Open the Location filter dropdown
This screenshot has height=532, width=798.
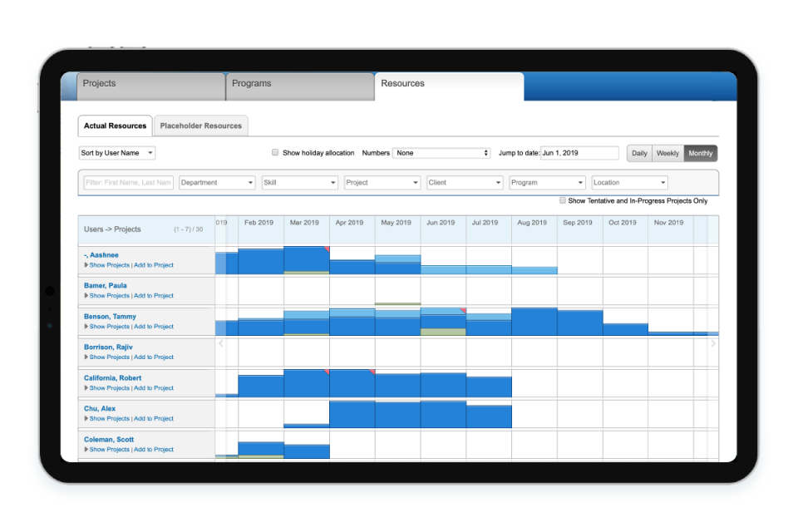point(629,182)
